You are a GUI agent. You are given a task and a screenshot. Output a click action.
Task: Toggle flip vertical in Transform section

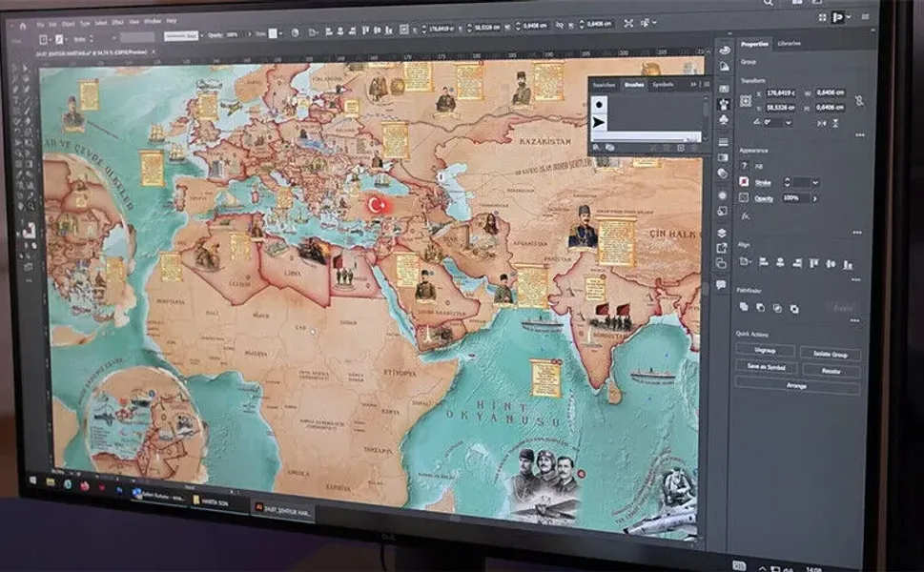(835, 124)
